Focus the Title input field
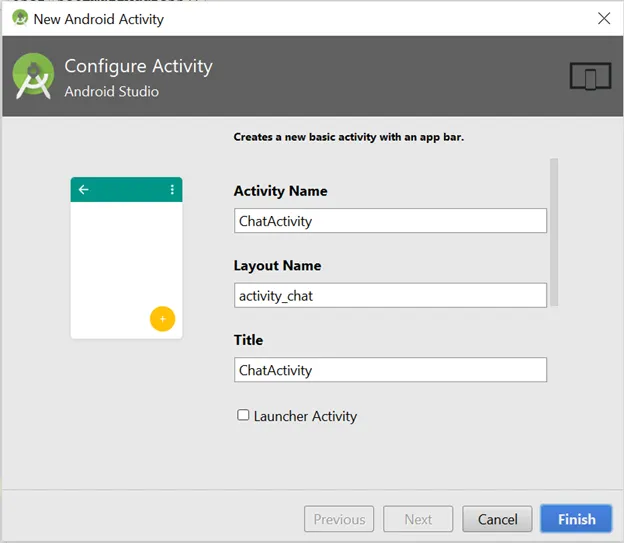Viewport: 624px width, 543px height. coord(390,370)
